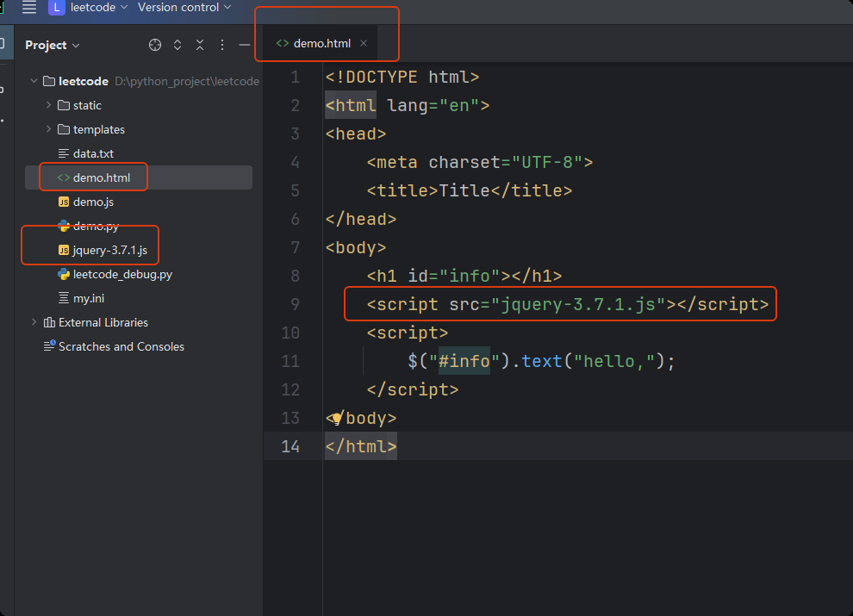
Task: Click the Python icon beside demo.py
Action: 64,226
